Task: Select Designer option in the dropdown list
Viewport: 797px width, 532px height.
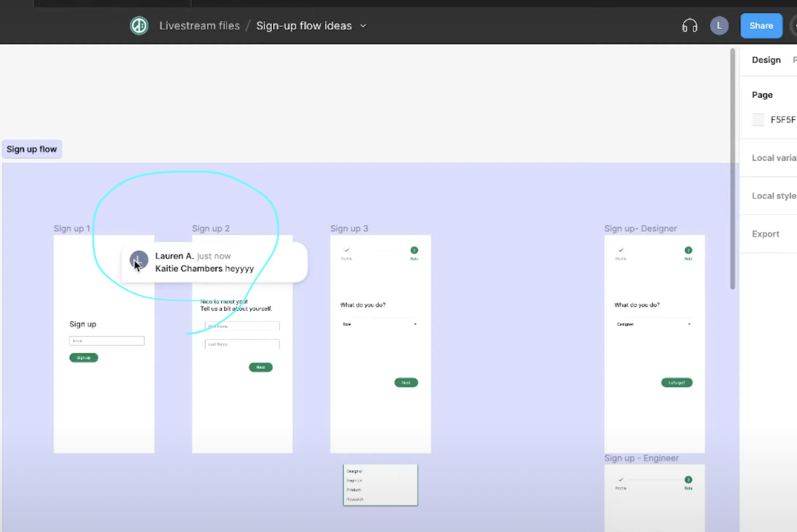Action: 355,471
